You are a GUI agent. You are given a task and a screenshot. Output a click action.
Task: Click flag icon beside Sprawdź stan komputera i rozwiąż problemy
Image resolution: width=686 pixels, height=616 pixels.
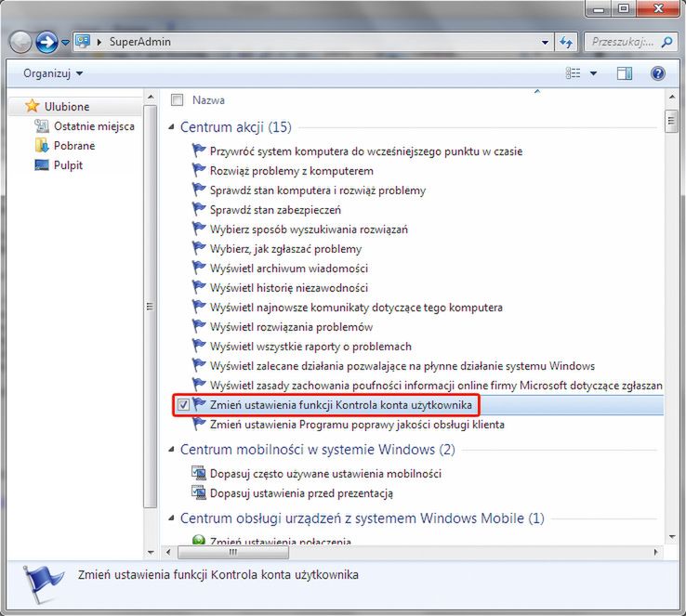click(199, 190)
